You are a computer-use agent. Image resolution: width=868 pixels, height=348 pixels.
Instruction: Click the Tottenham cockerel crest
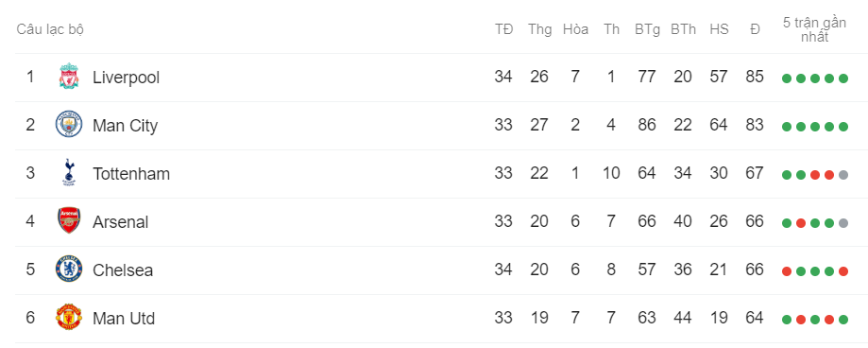(69, 172)
